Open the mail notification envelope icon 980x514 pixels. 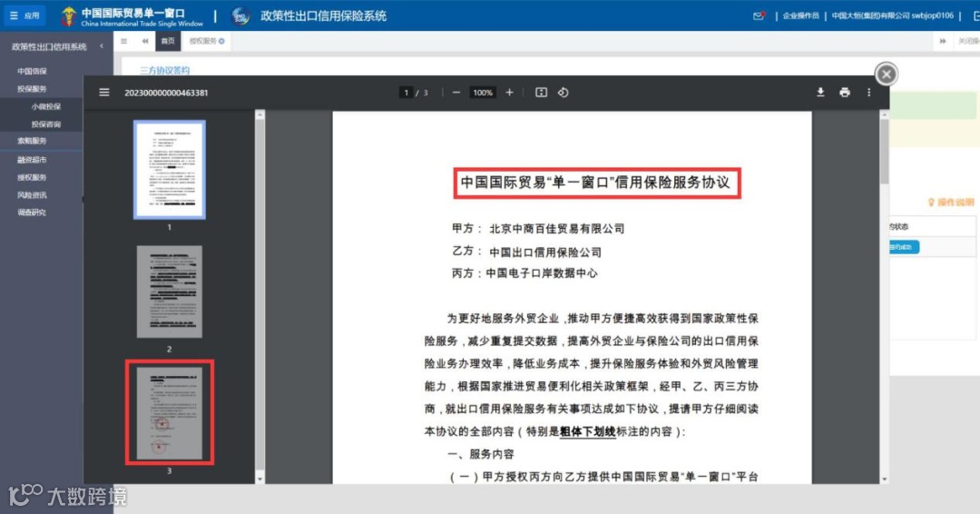759,15
